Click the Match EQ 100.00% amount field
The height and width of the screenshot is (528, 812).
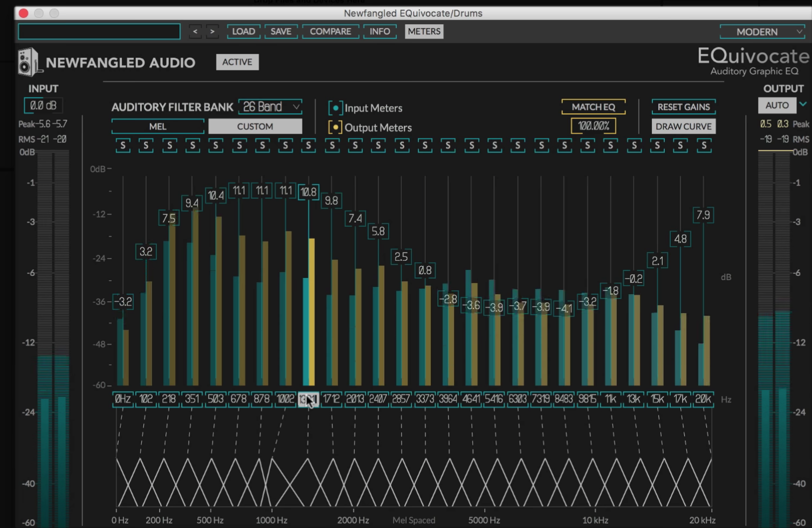pyautogui.click(x=594, y=126)
